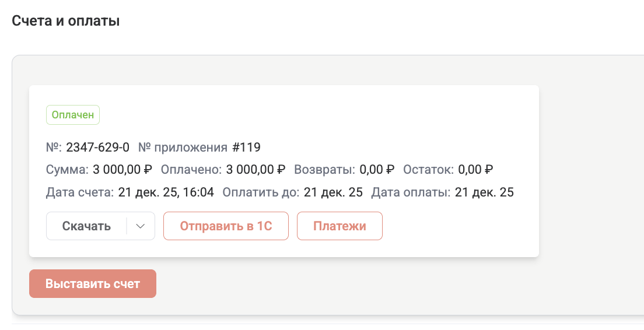The width and height of the screenshot is (644, 330).
Task: Expand the dropdown arrow beside Скачать
Action: (141, 226)
